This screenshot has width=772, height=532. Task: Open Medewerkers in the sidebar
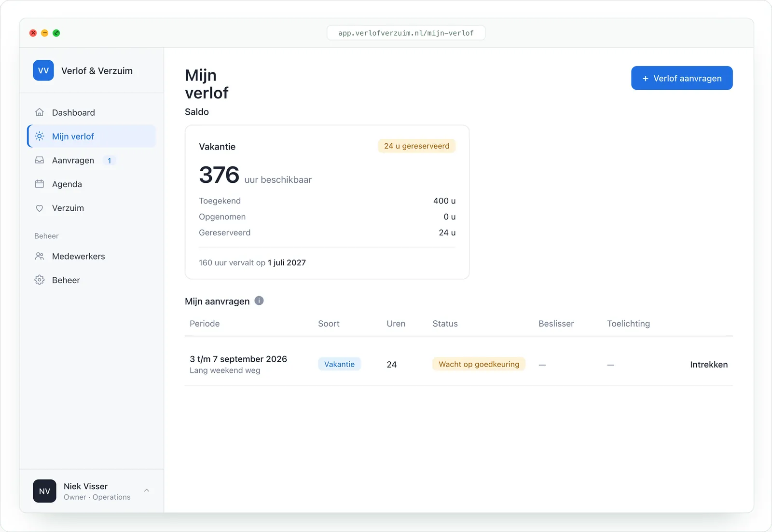coord(92,256)
